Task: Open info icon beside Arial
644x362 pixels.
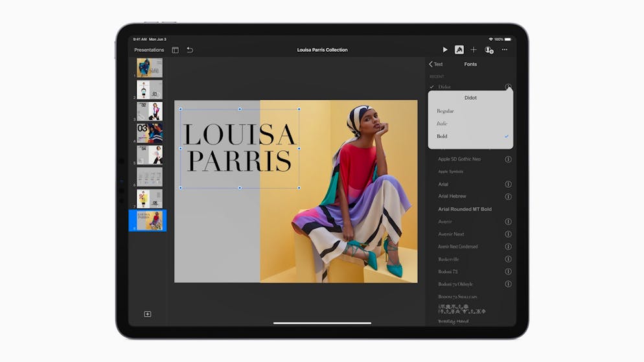Action: click(508, 185)
